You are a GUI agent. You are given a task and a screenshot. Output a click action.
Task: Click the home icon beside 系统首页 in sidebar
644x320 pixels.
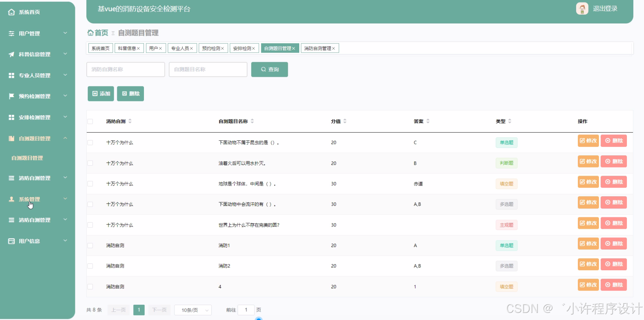[x=11, y=12]
